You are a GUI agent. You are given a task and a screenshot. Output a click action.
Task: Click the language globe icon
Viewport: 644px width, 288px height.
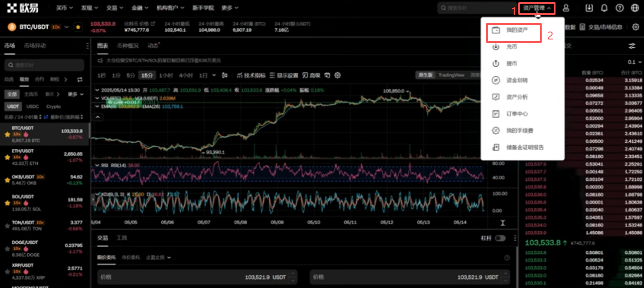coord(635,8)
